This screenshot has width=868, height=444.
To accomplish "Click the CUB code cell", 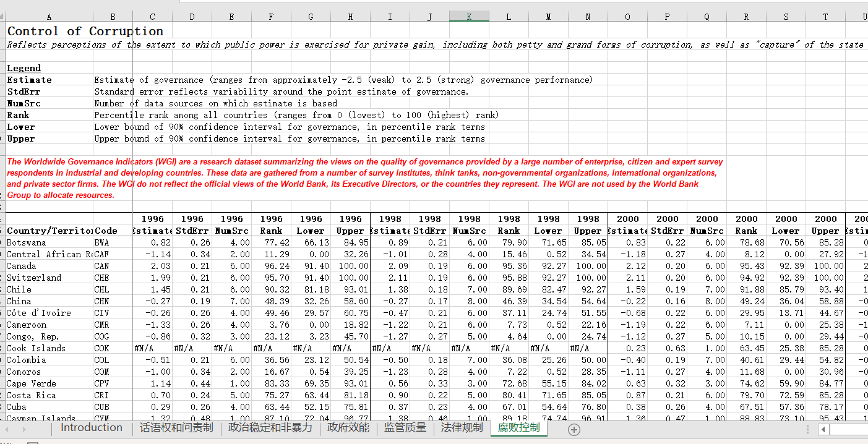I will [113, 407].
